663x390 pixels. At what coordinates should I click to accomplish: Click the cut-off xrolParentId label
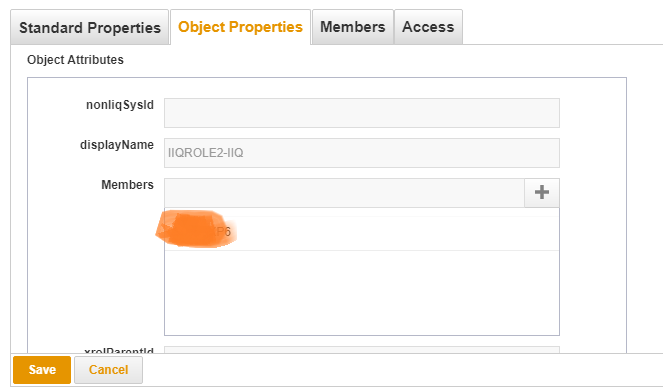[x=119, y=350]
